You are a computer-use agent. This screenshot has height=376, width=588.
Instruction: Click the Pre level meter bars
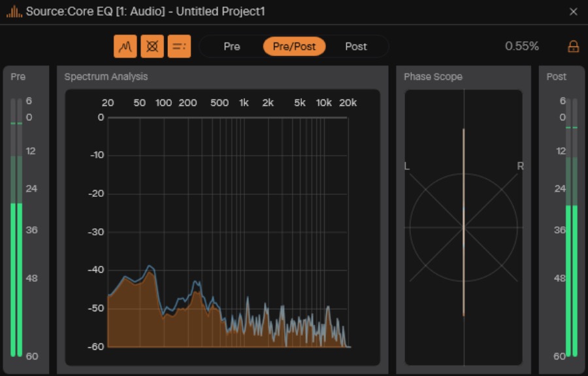point(16,228)
